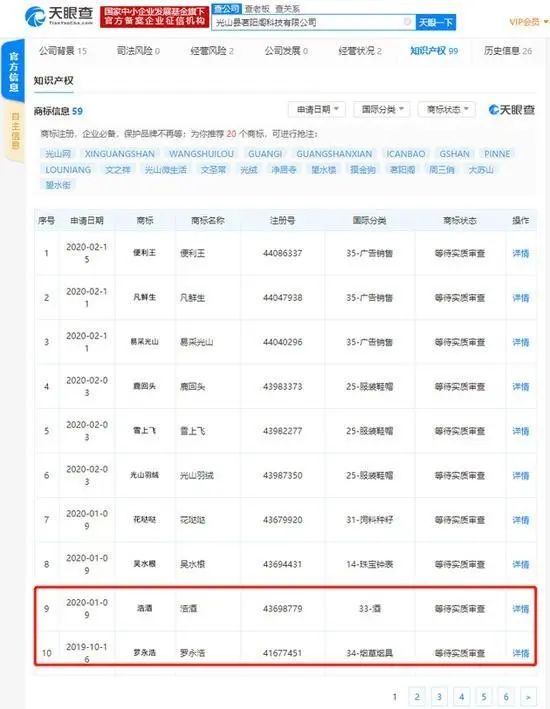Click the recommended trademark WANGSHUILOU
This screenshot has width=550, height=709.
201,154
